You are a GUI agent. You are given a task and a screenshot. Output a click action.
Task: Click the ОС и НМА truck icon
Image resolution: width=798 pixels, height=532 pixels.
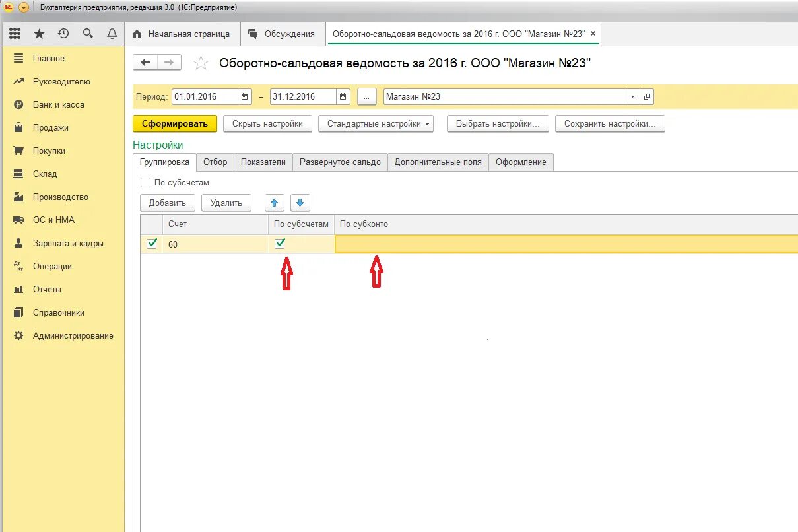(18, 220)
